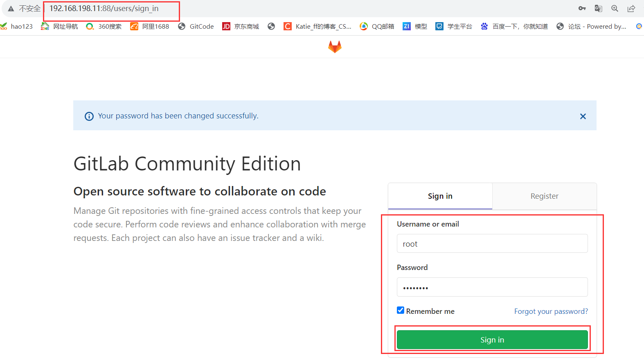Click the password changed successfully message

(x=178, y=116)
